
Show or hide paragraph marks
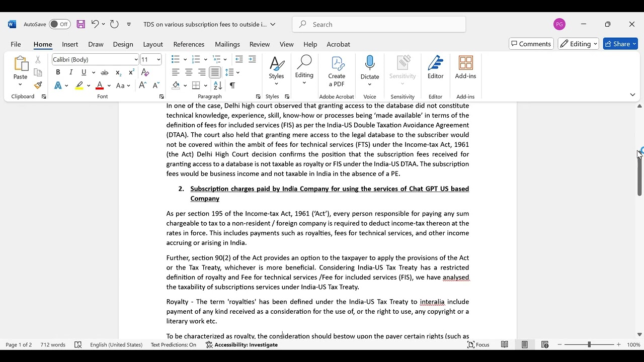(232, 85)
